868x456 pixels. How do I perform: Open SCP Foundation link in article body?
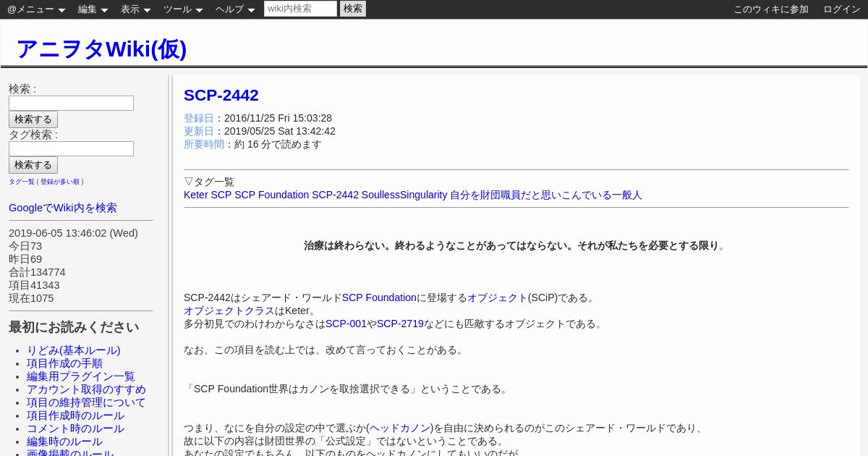379,297
